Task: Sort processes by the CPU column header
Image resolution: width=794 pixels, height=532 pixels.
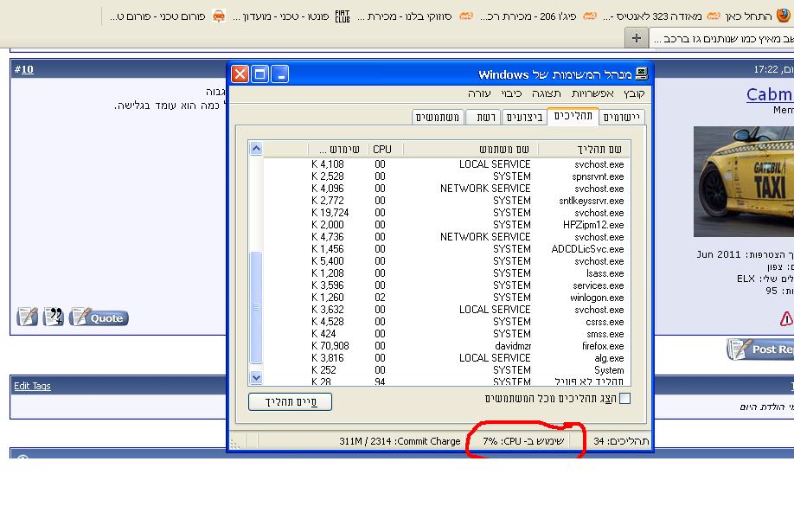Action: coord(381,149)
